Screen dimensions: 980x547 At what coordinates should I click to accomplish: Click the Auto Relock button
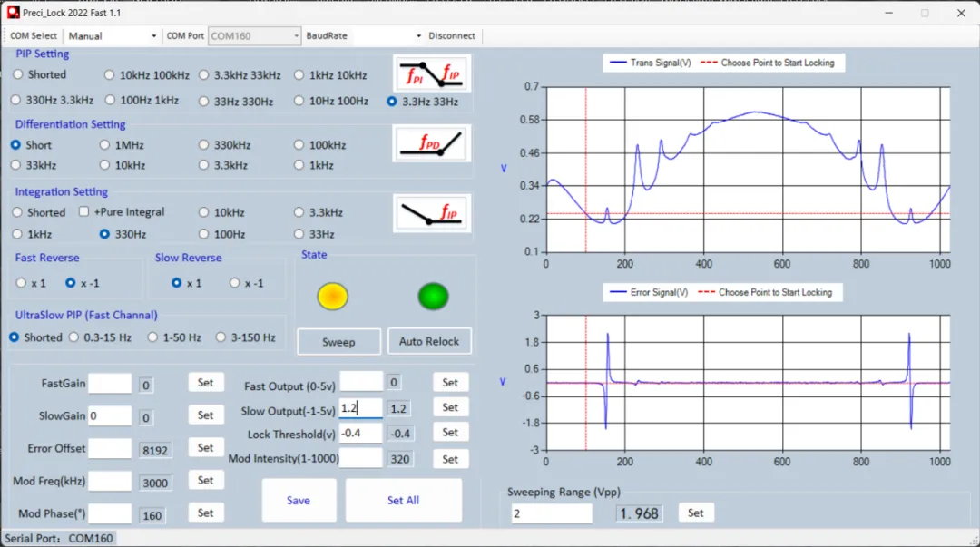(x=429, y=341)
